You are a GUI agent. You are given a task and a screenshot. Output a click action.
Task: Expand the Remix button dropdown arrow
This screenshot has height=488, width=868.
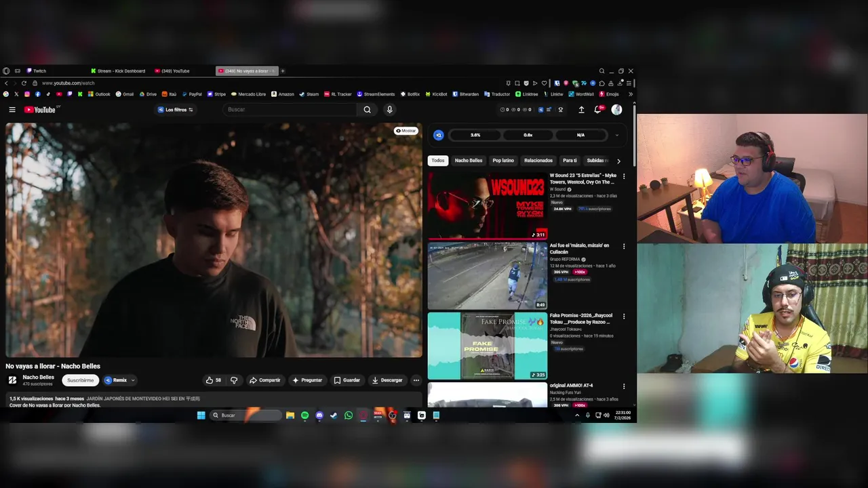point(133,380)
